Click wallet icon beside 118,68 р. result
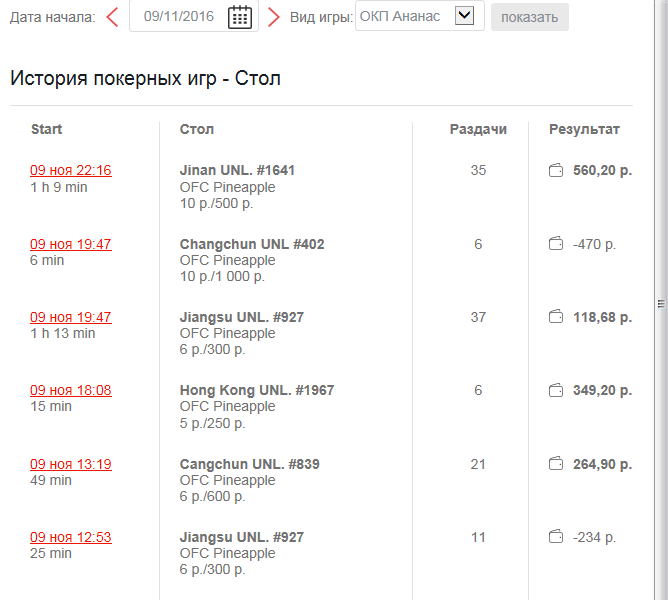 [556, 317]
